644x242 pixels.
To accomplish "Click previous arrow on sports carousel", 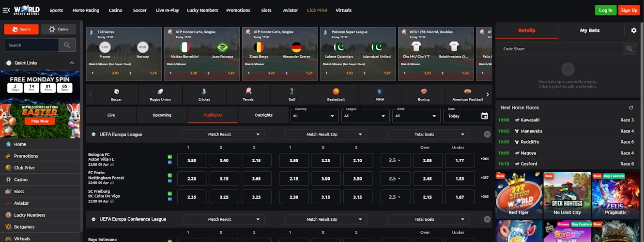I will click(91, 94).
